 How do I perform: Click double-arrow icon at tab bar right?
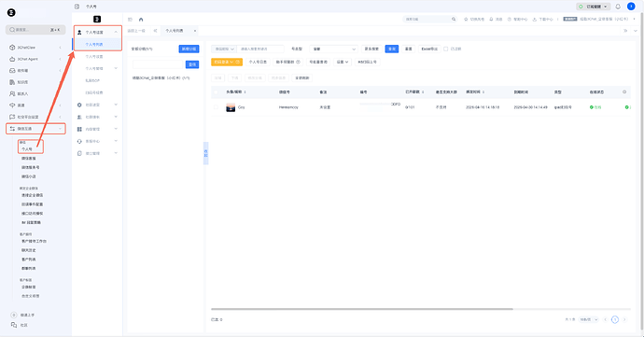[625, 31]
